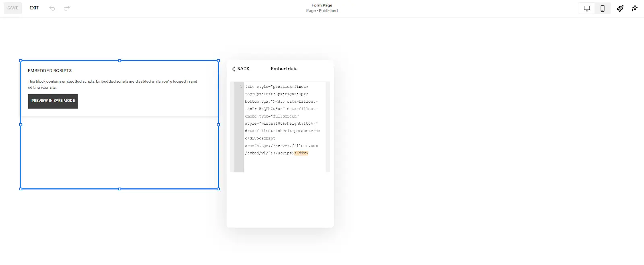Click PREVIEW IN SAFE MODE button
Image resolution: width=644 pixels, height=265 pixels.
click(x=53, y=101)
